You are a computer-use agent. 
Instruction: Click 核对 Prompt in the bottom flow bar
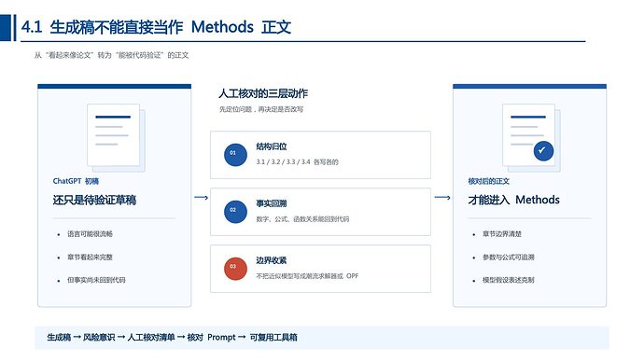(x=212, y=338)
